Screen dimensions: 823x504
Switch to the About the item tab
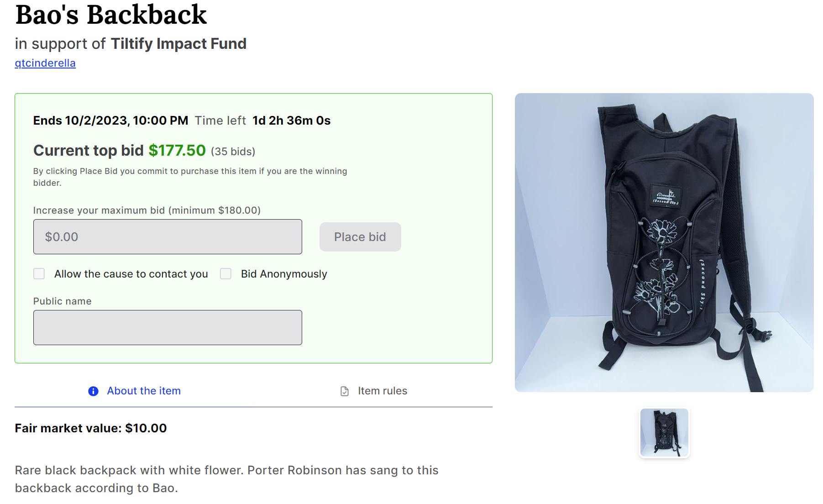[144, 391]
